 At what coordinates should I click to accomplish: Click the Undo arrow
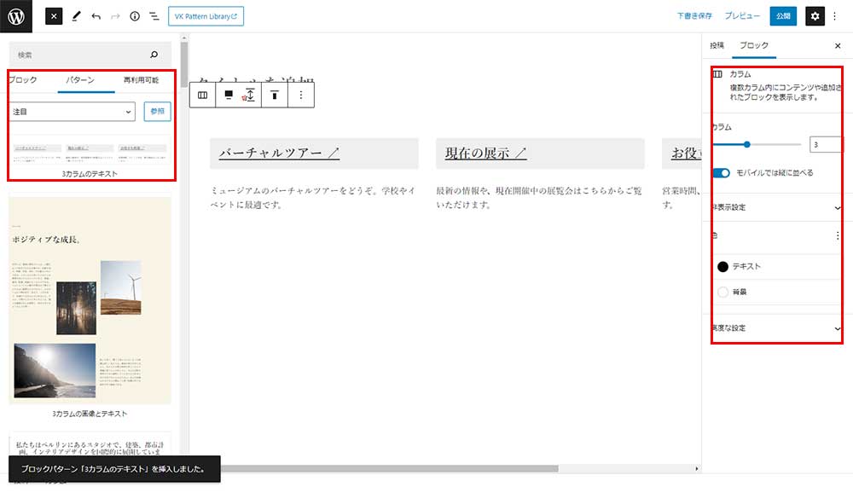(x=96, y=16)
